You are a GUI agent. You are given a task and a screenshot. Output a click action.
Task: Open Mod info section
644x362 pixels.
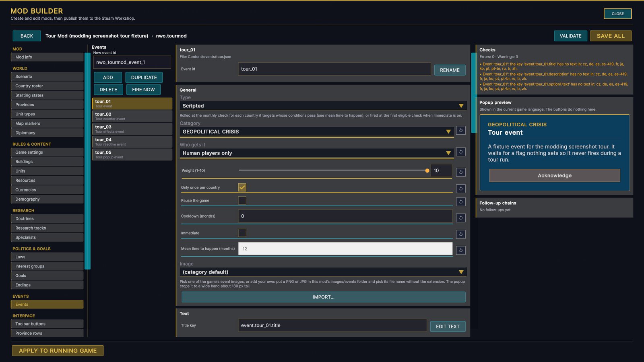[x=47, y=57]
